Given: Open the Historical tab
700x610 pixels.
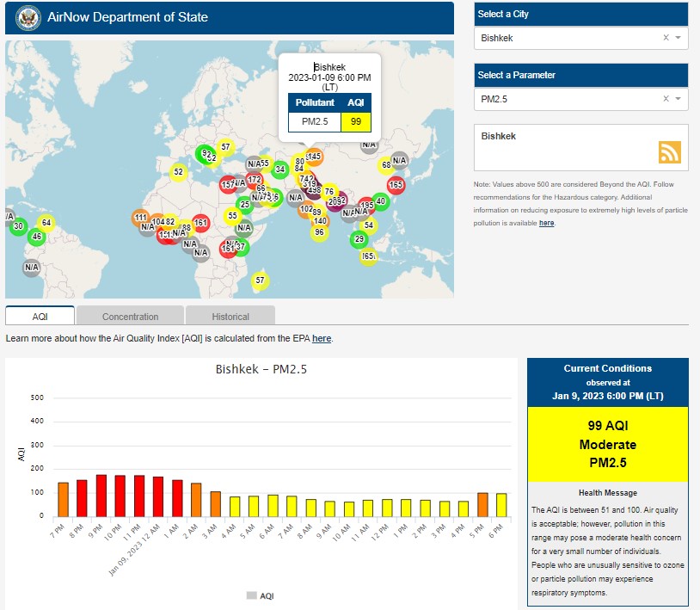Looking at the screenshot, I should [x=230, y=317].
